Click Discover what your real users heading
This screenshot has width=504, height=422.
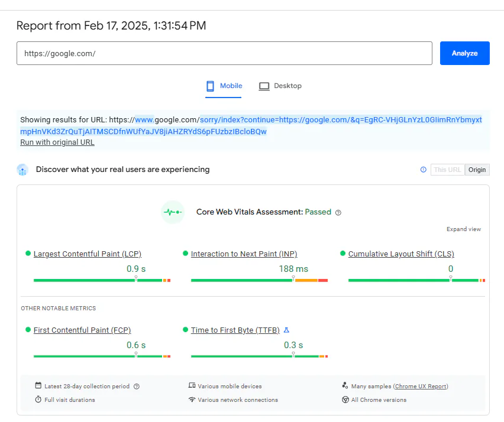pyautogui.click(x=123, y=169)
